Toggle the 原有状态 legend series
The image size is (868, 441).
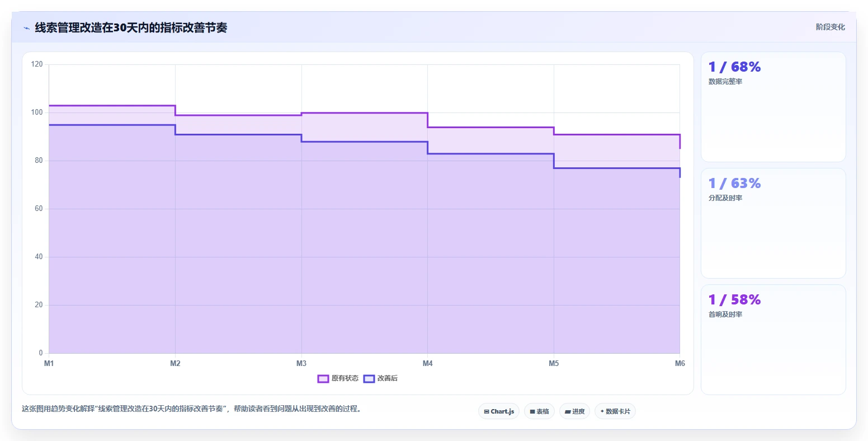338,378
